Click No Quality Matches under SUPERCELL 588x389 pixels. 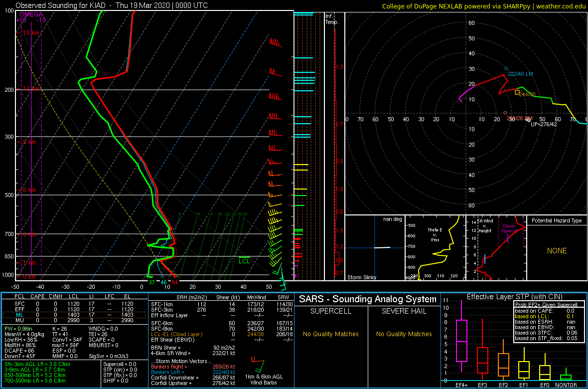(330, 334)
